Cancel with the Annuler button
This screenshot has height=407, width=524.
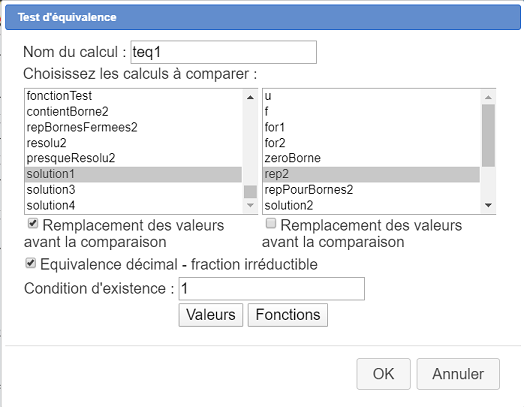click(458, 374)
